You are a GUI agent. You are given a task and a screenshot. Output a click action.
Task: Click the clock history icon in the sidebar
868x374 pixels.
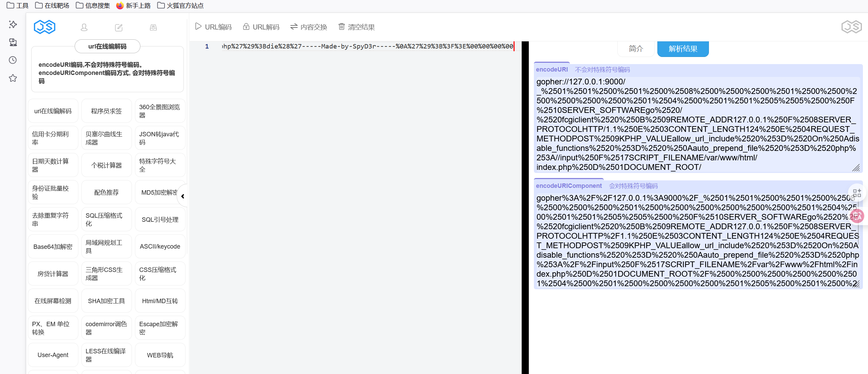coord(13,60)
